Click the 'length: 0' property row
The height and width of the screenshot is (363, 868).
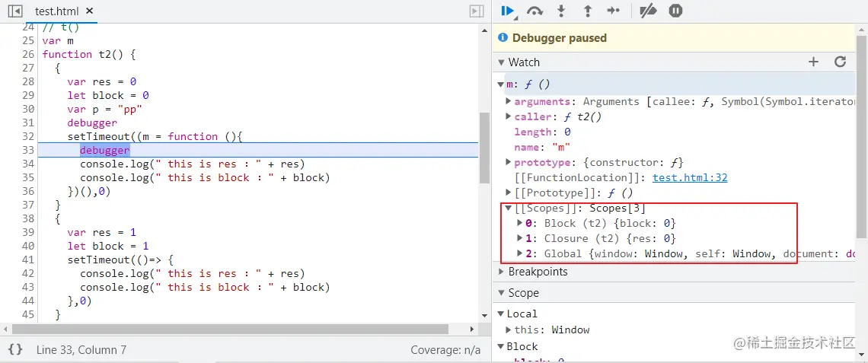point(542,132)
